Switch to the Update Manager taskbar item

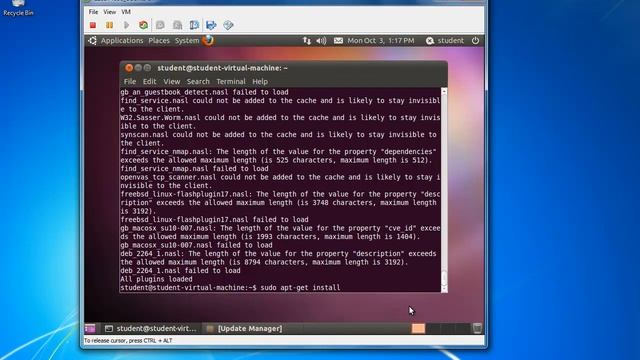245,329
